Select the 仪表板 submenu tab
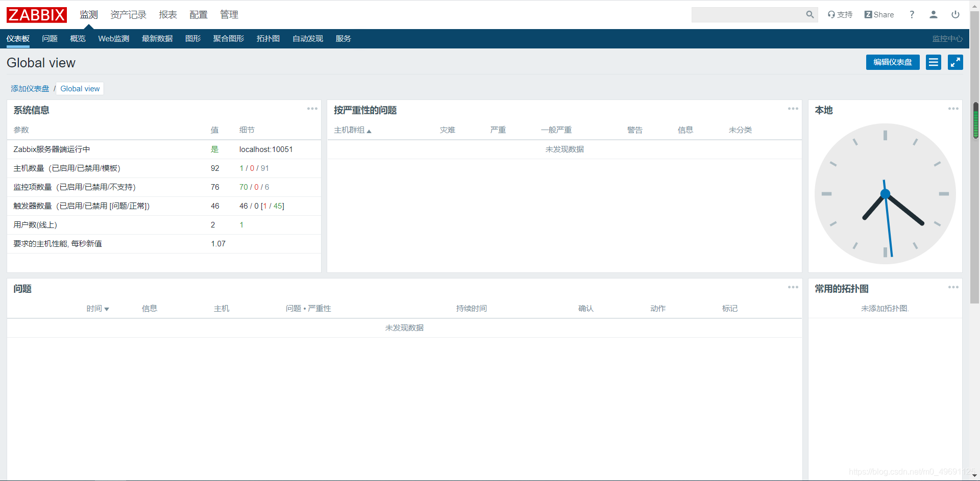This screenshot has width=980, height=481. coord(18,39)
